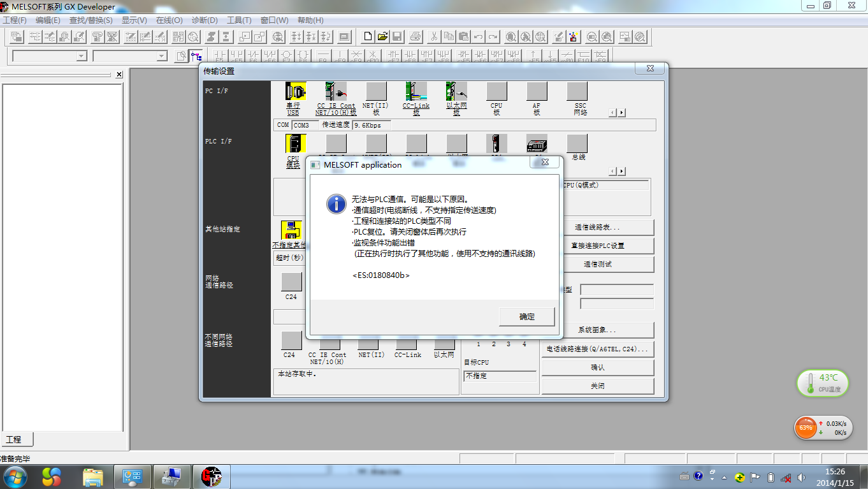The width and height of the screenshot is (868, 489).
Task: Select the 串行 USB interface icon
Action: 295,92
